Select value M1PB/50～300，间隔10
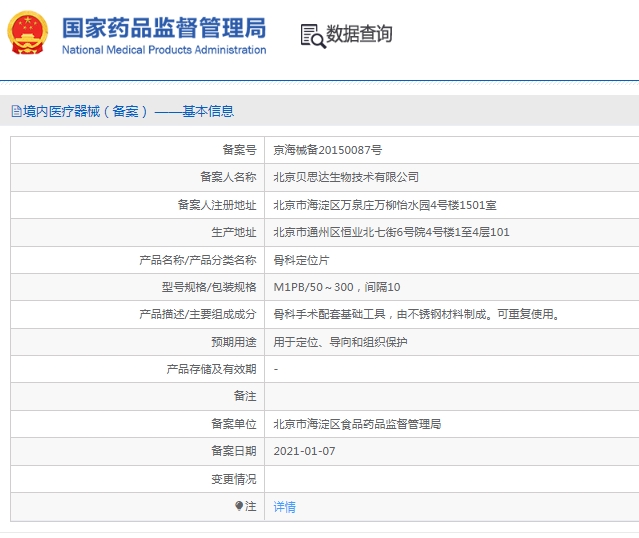Screen dimensions: 639x538 337,287
